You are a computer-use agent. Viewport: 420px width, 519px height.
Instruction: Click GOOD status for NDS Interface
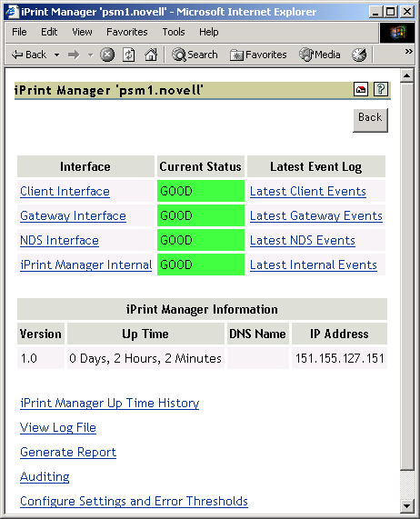201,240
